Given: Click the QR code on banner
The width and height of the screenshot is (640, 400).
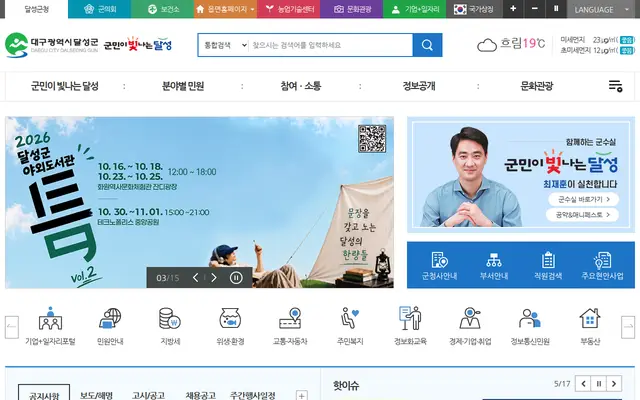Looking at the screenshot, I should pyautogui.click(x=372, y=139).
